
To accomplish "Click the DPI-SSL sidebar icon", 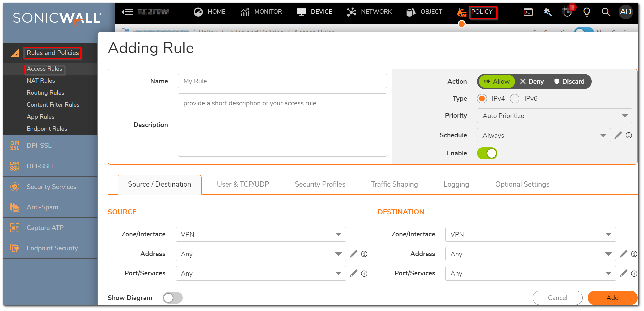I will coord(15,145).
